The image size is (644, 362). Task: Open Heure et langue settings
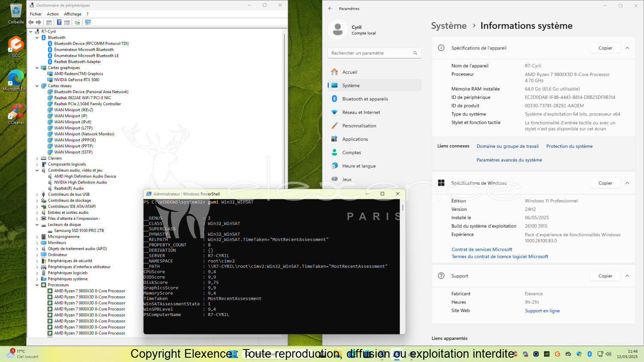[374, 166]
